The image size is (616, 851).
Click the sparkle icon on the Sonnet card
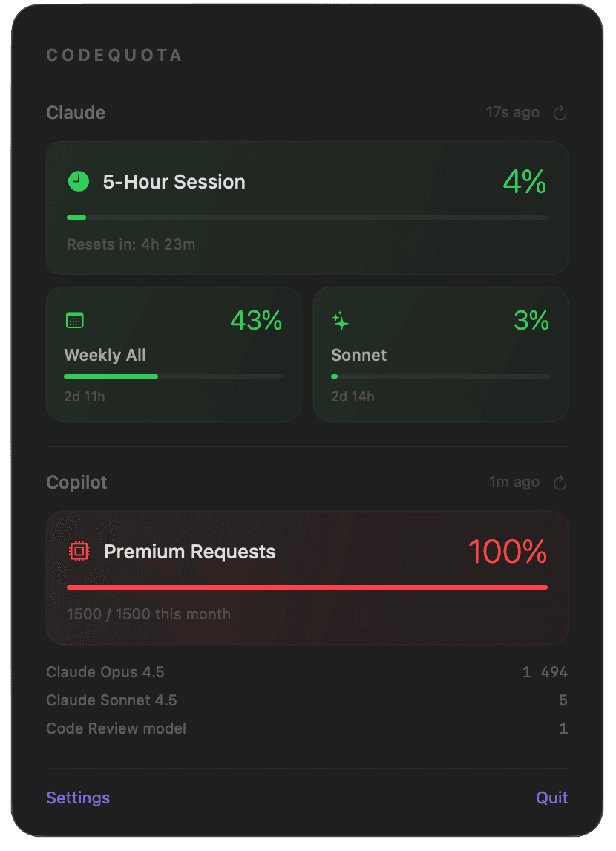(339, 321)
